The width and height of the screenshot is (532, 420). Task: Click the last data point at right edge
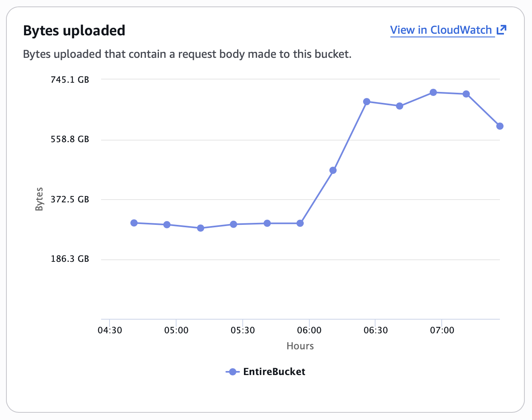coord(500,126)
